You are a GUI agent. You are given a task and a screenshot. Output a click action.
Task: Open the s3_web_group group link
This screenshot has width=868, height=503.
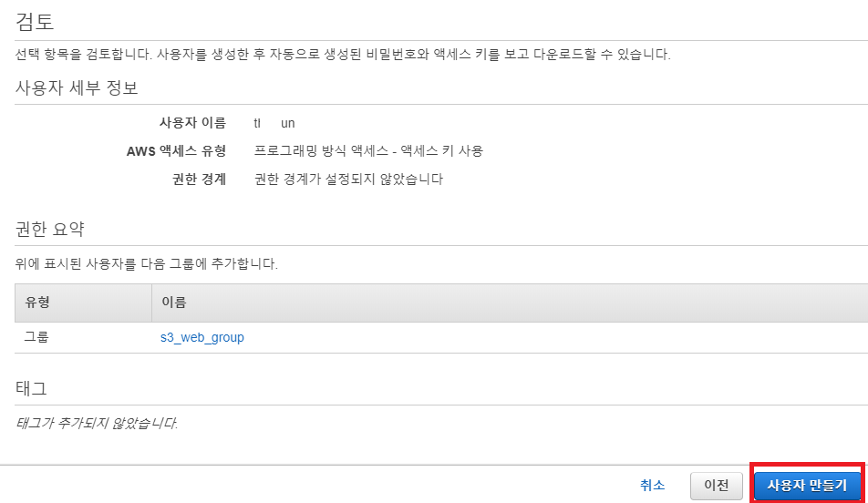coord(201,337)
